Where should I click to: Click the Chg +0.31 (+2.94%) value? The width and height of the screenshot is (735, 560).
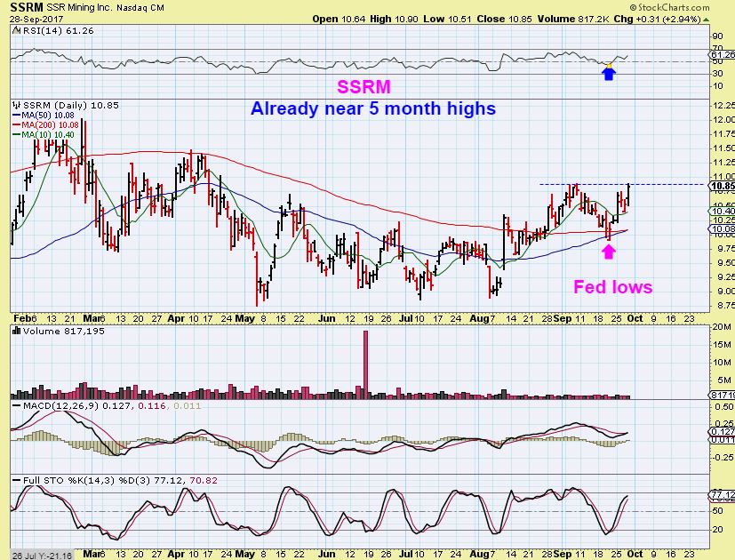pos(657,20)
